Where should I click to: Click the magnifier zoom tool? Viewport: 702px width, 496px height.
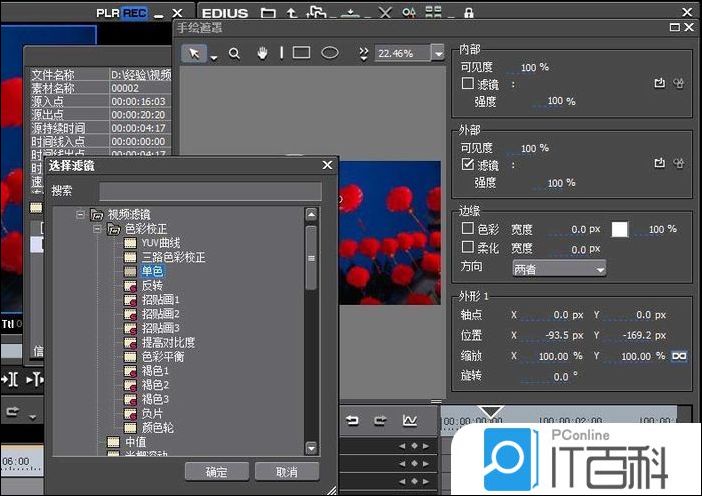click(x=234, y=53)
